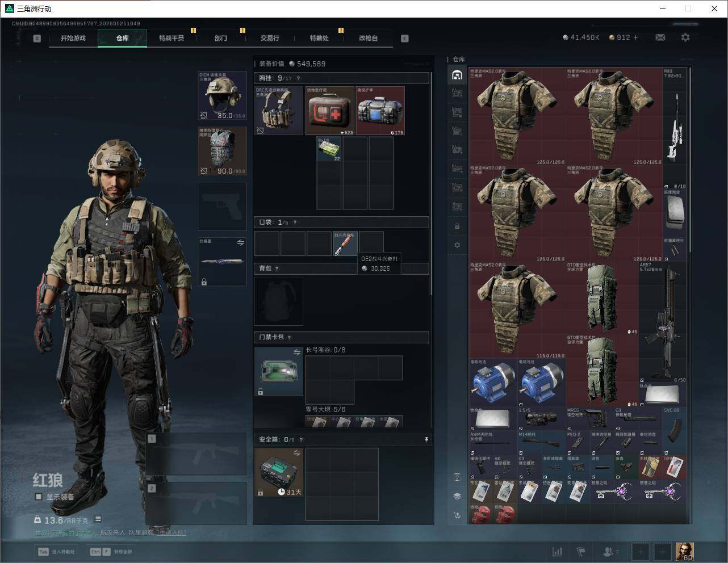Image resolution: width=728 pixels, height=563 pixels.
Task: Open the 部门 tab
Action: [221, 39]
